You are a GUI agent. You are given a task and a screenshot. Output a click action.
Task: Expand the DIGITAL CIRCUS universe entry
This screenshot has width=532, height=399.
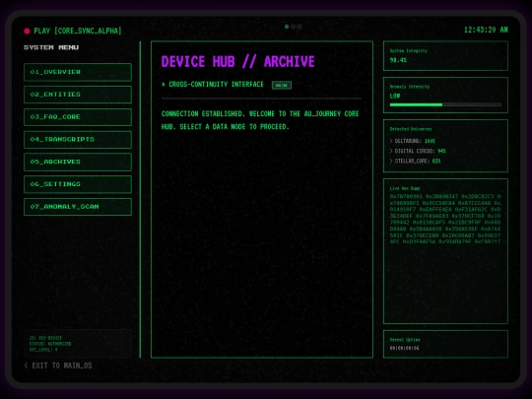click(418, 151)
